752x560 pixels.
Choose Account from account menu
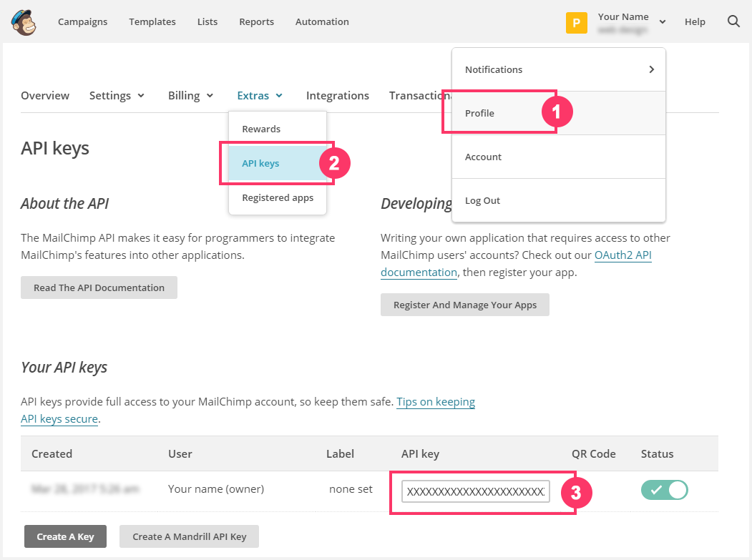click(558, 157)
